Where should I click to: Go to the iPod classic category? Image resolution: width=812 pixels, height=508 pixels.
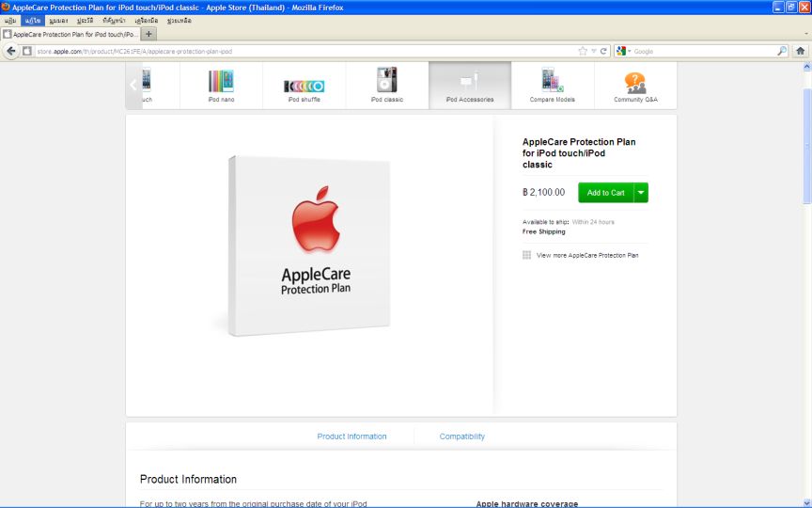pyautogui.click(x=386, y=85)
